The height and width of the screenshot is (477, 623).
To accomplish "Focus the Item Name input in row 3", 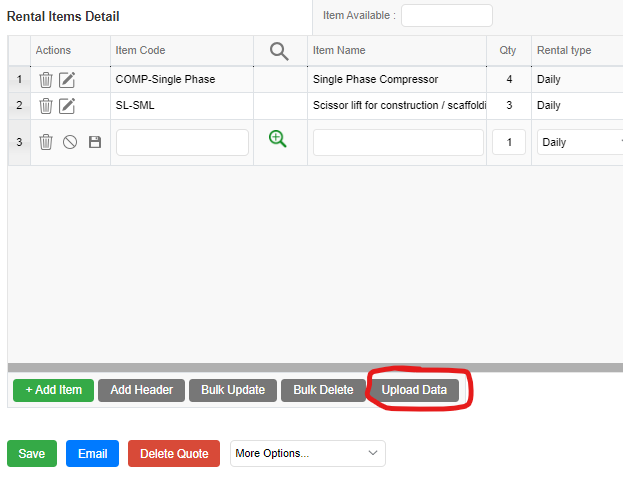I will pyautogui.click(x=398, y=142).
